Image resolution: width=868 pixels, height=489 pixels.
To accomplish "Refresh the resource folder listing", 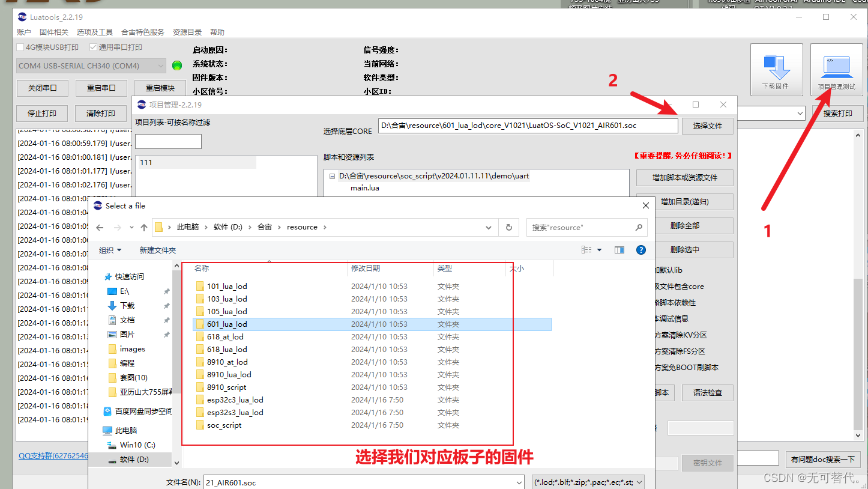I will pos(509,228).
